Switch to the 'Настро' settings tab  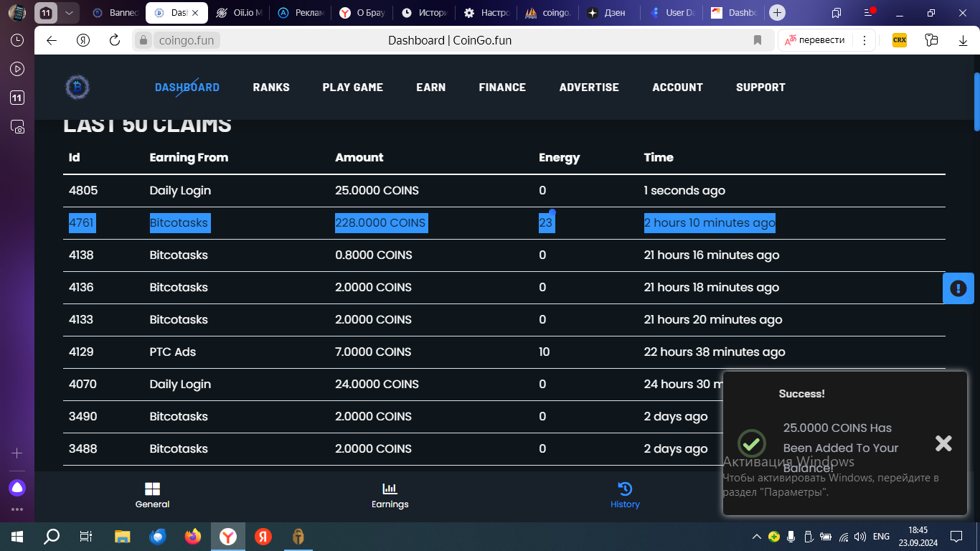click(488, 13)
